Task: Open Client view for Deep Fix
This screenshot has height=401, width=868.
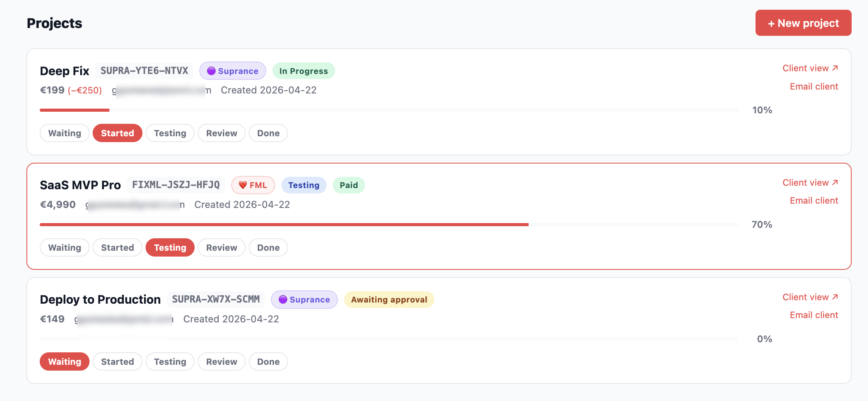Action: coord(810,68)
